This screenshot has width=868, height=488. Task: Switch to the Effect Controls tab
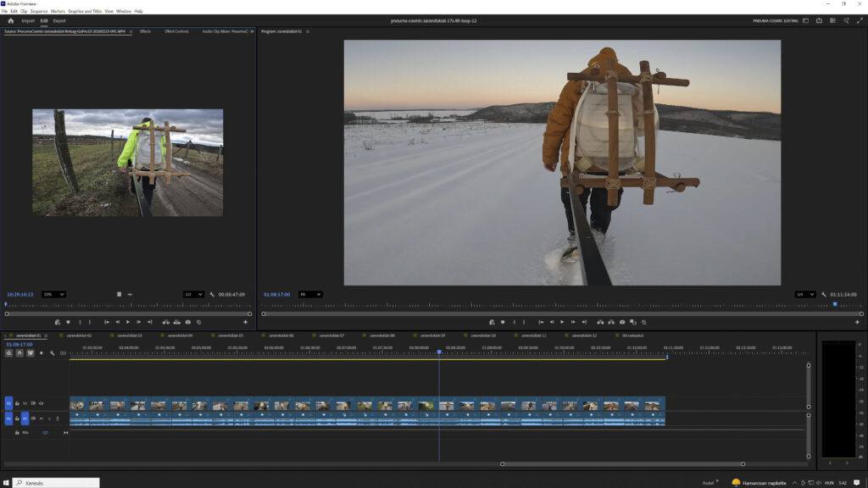(176, 31)
